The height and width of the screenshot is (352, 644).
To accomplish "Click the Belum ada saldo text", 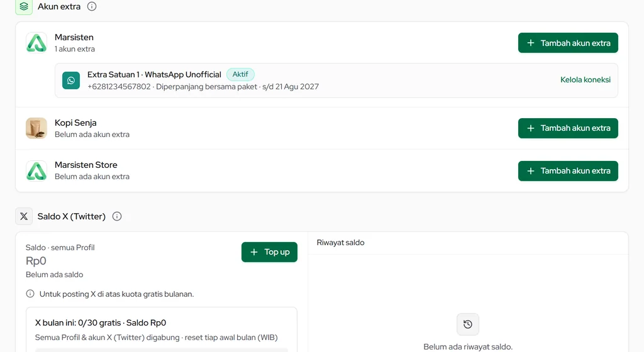I will point(54,275).
